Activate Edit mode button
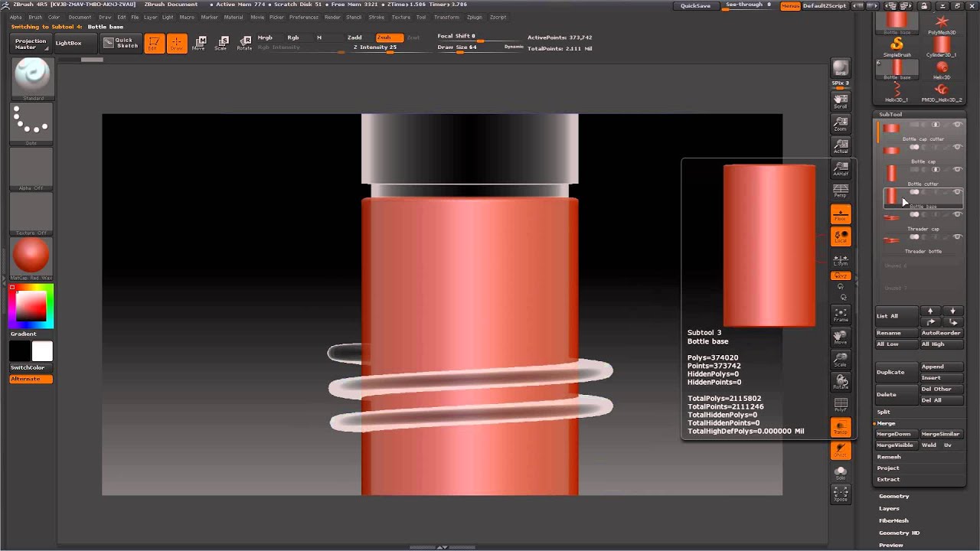 (154, 44)
